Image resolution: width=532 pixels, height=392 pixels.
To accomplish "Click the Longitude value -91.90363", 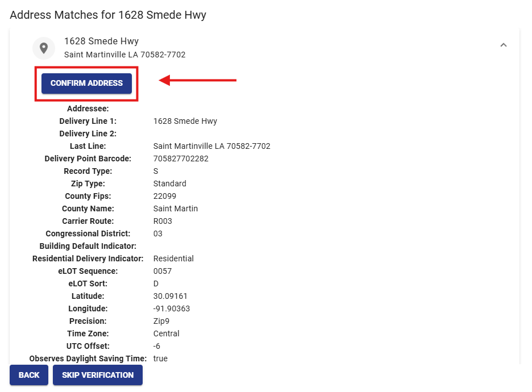I will pyautogui.click(x=171, y=308).
